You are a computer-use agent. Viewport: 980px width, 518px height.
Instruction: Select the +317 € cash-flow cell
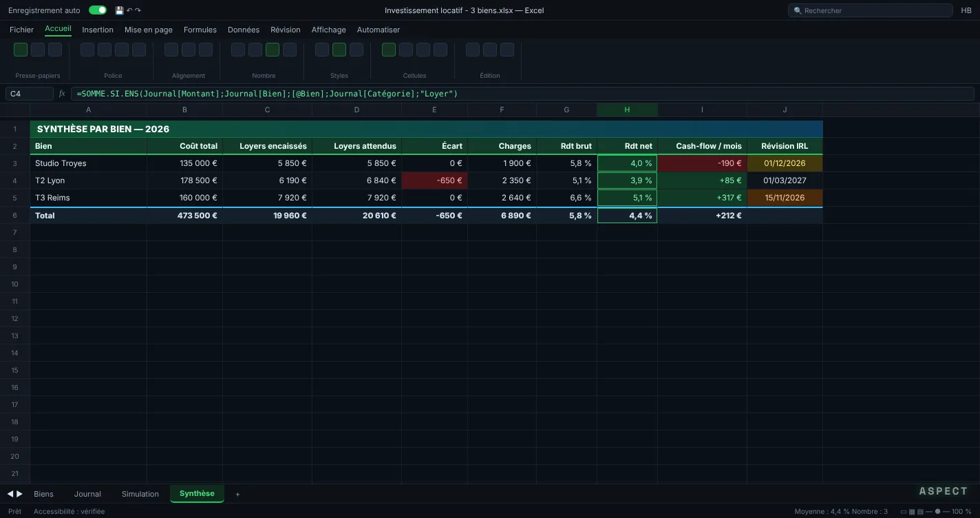pyautogui.click(x=702, y=198)
